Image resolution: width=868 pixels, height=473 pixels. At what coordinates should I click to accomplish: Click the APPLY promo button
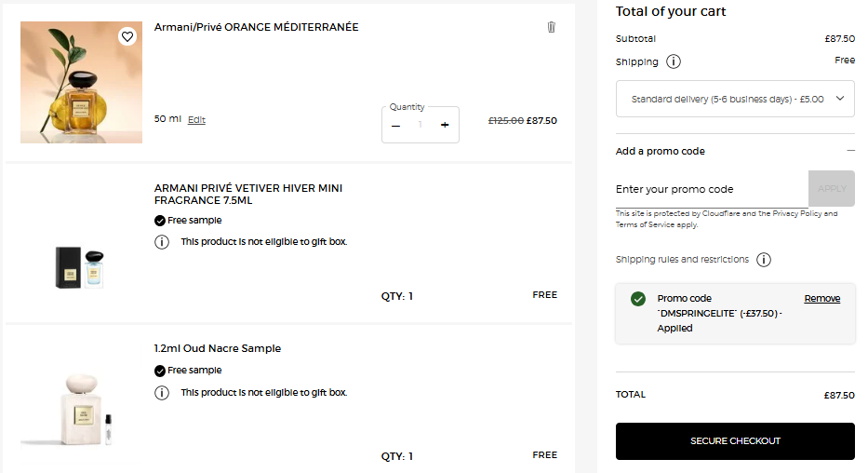coord(832,188)
